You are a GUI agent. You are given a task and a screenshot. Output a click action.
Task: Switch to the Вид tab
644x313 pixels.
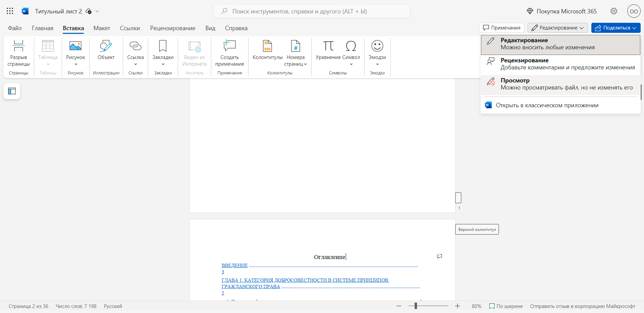click(x=210, y=28)
